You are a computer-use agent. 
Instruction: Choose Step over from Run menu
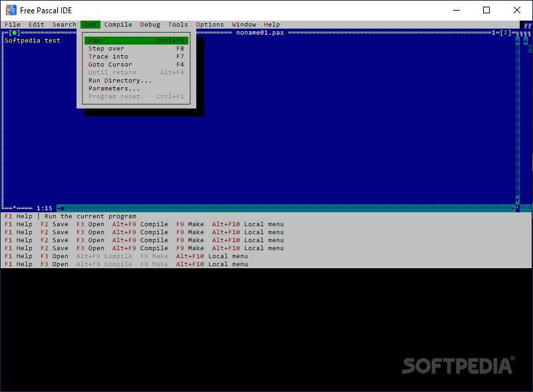coord(136,49)
